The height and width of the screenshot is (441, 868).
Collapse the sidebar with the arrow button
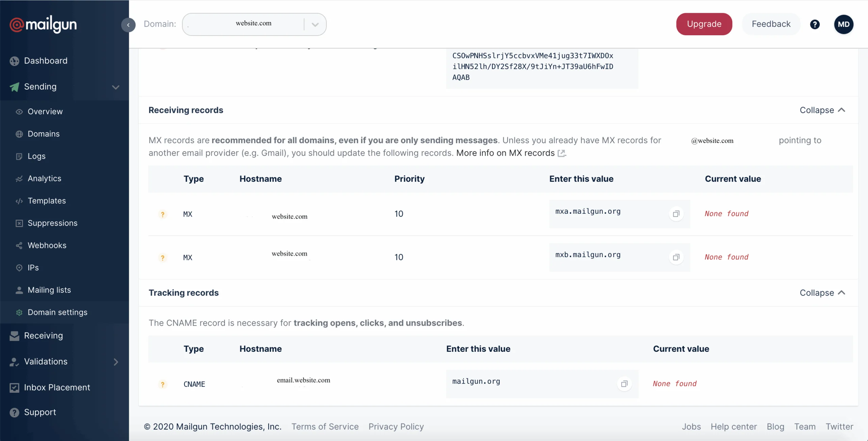click(x=129, y=25)
